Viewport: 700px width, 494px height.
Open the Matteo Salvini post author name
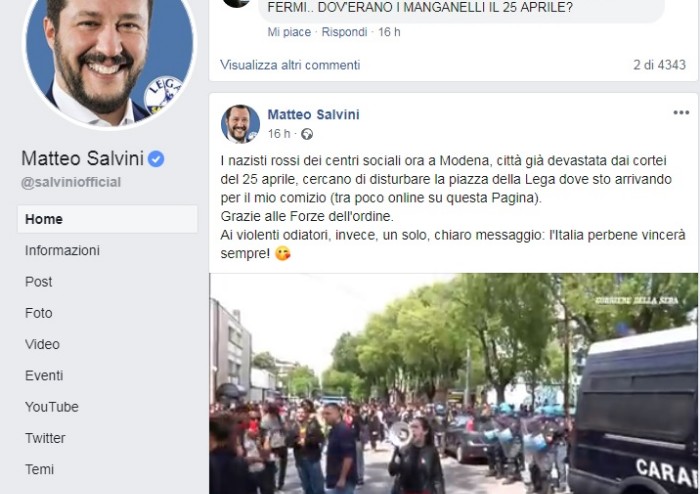click(313, 115)
